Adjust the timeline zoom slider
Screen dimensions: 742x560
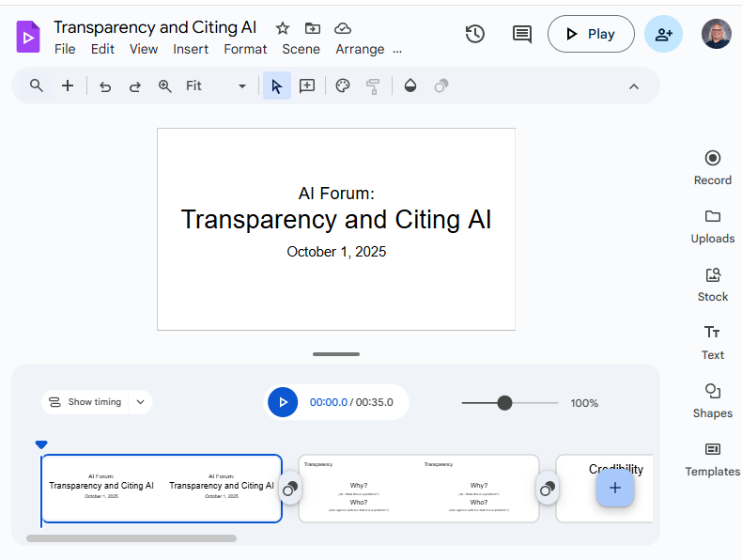click(x=505, y=403)
